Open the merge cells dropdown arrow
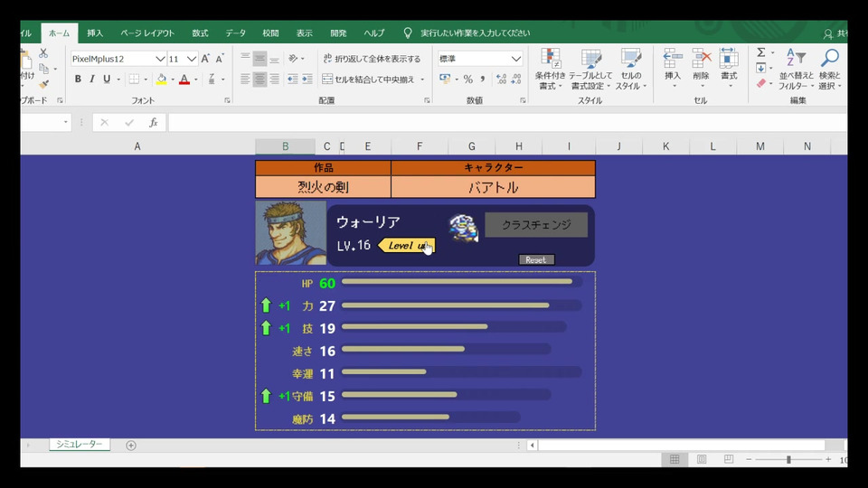This screenshot has height=488, width=868. (422, 80)
